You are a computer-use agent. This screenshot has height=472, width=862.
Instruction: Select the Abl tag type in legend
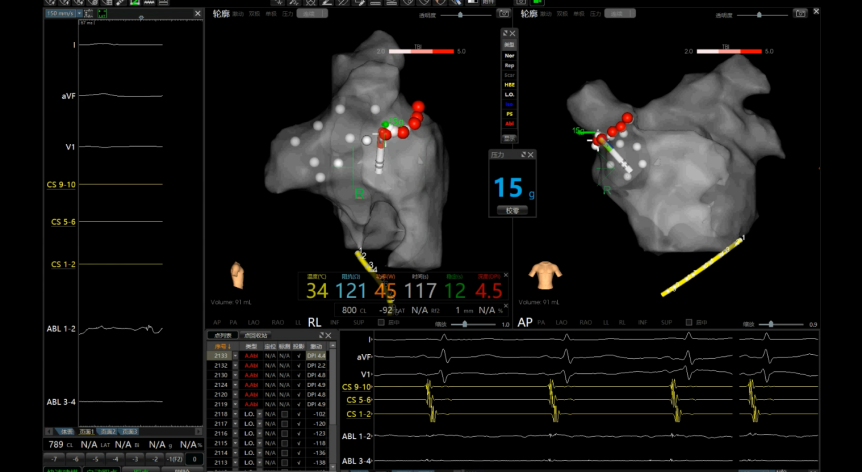[x=510, y=124]
